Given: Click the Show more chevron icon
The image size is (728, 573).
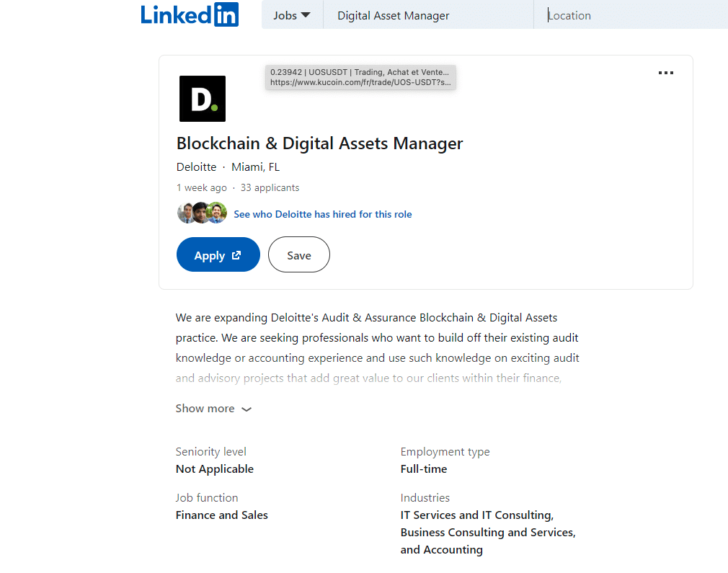Looking at the screenshot, I should click(x=247, y=409).
